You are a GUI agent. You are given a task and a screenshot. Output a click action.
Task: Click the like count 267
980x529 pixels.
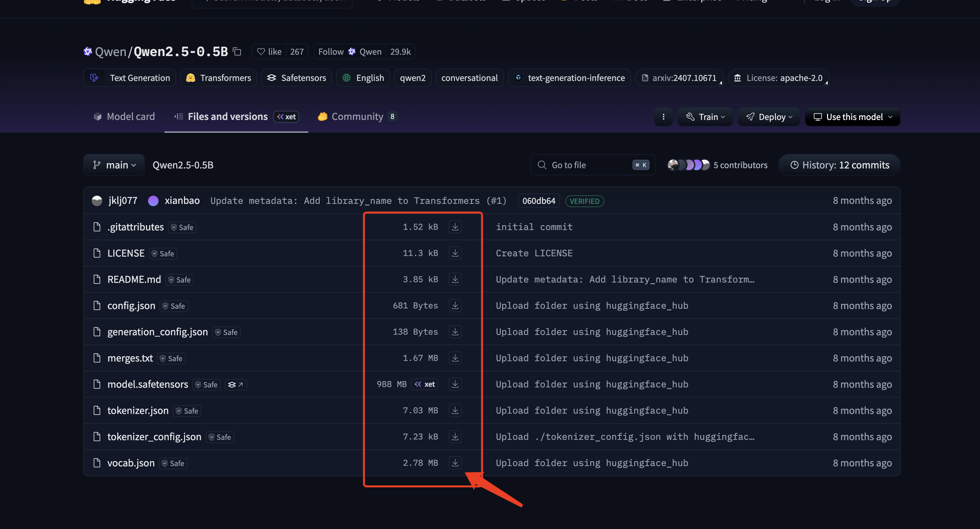click(297, 52)
